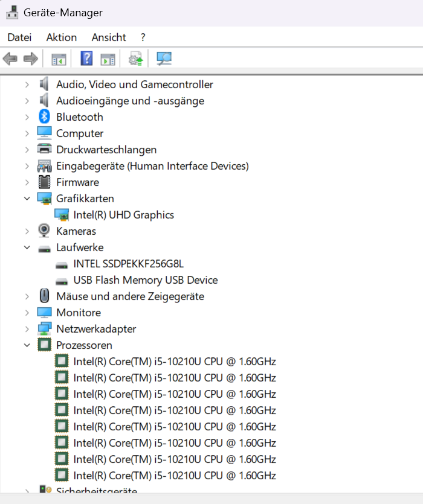Collapse the Prozessoren category

(27, 345)
